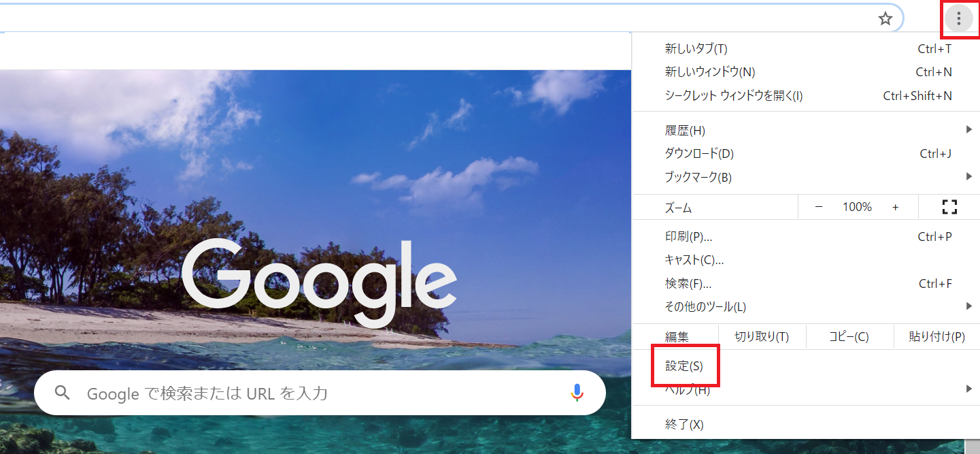Viewport: 980px width, 454px height.
Task: Expand その他のツール(L) submenu
Action: coord(805,307)
